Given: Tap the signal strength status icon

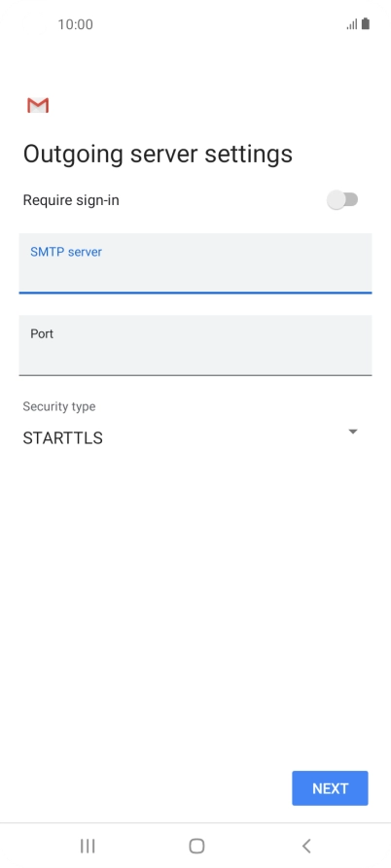Looking at the screenshot, I should click(x=352, y=24).
